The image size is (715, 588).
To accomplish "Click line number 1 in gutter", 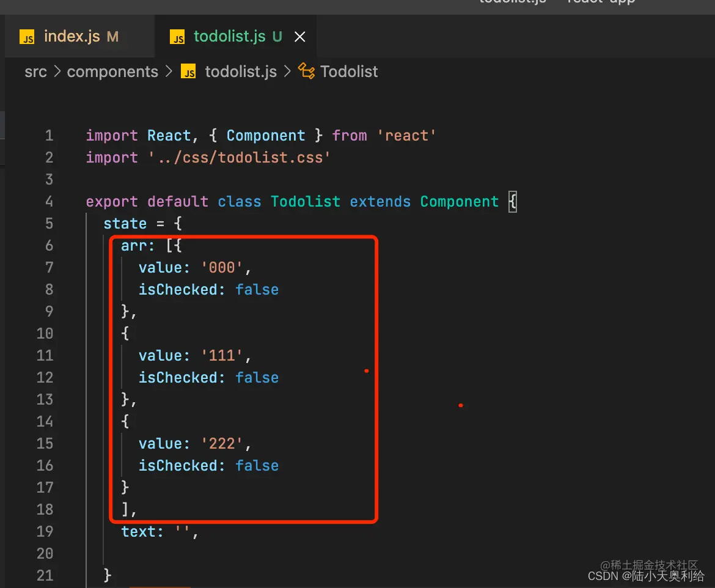I will (50, 136).
